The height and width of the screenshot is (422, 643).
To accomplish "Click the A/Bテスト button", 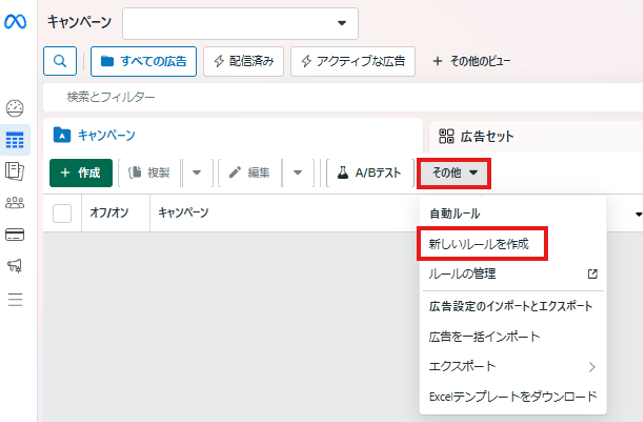I will (369, 173).
